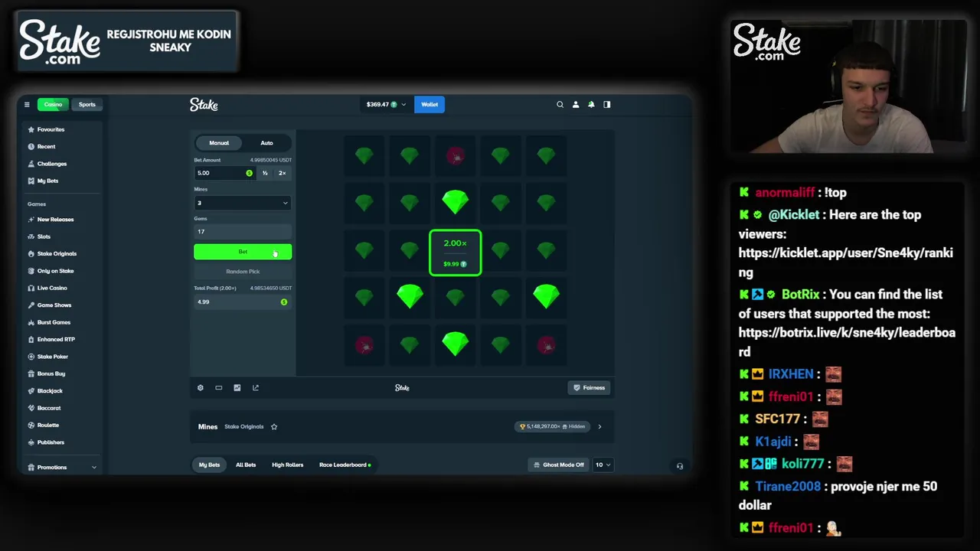The image size is (980, 551).
Task: Open Bonus Buy in sidebar
Action: (x=51, y=373)
